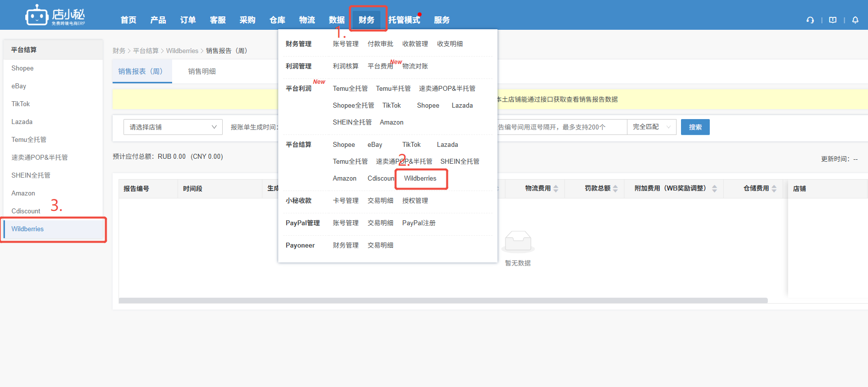Open the 完全匹配 match type dropdown

(651, 127)
